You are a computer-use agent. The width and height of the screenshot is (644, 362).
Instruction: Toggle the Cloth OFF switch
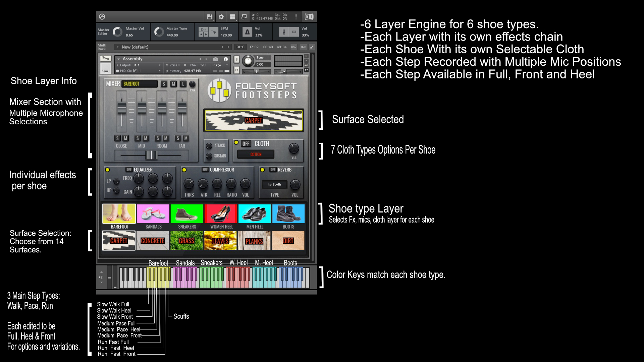[246, 144]
